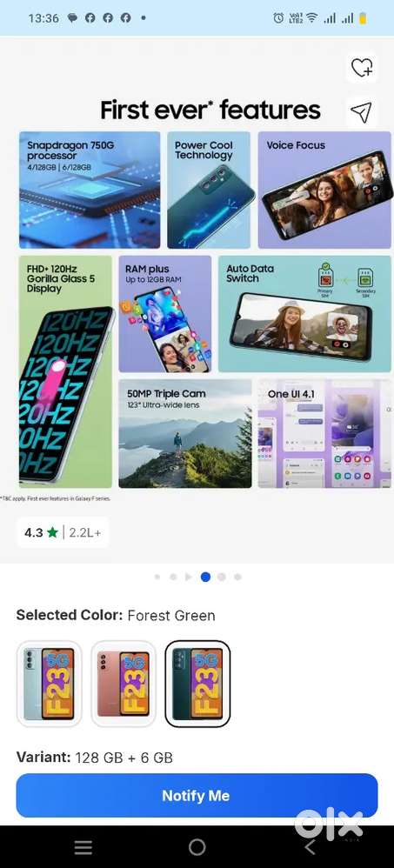Tap the Snapdragon 750G processor tile

pyautogui.click(x=90, y=190)
